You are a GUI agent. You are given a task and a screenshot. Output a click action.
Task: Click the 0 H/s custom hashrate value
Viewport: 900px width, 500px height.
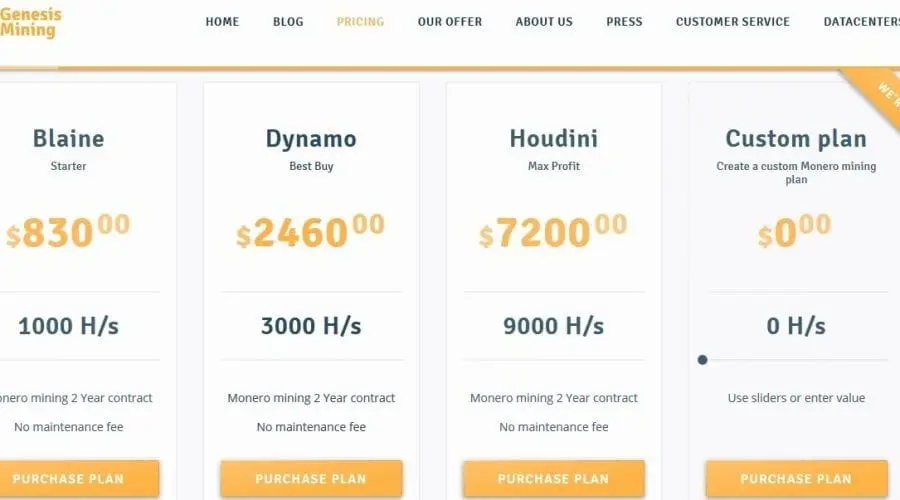pos(796,326)
